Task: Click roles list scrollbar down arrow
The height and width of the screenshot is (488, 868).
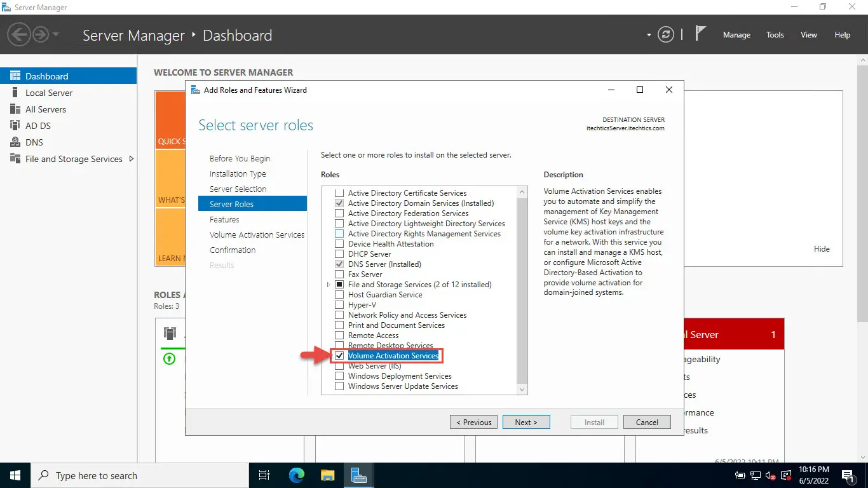Action: click(522, 389)
